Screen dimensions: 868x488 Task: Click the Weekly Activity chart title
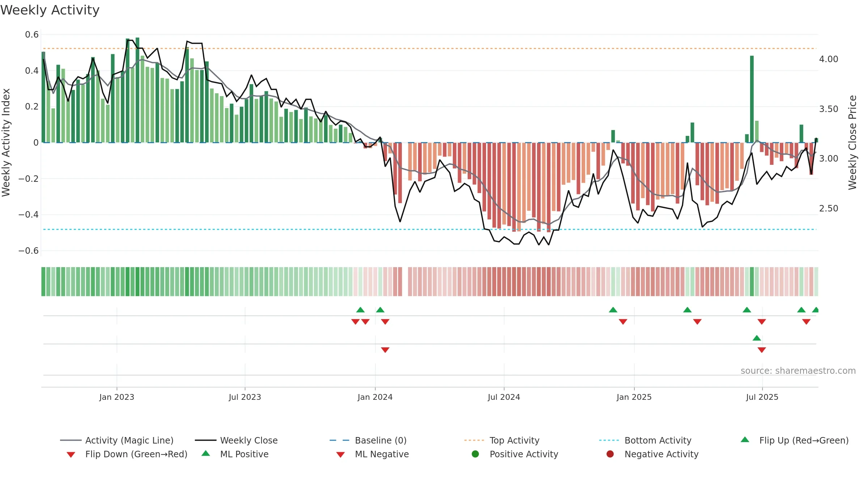click(50, 10)
